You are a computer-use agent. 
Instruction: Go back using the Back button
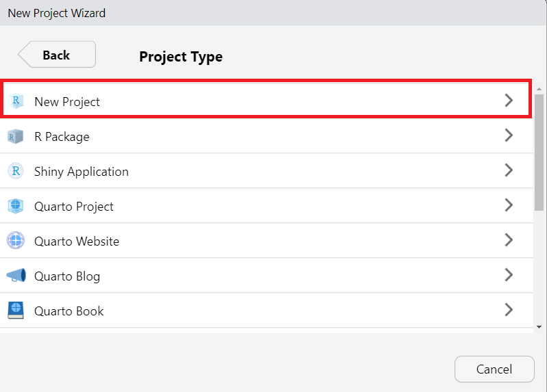tap(57, 55)
